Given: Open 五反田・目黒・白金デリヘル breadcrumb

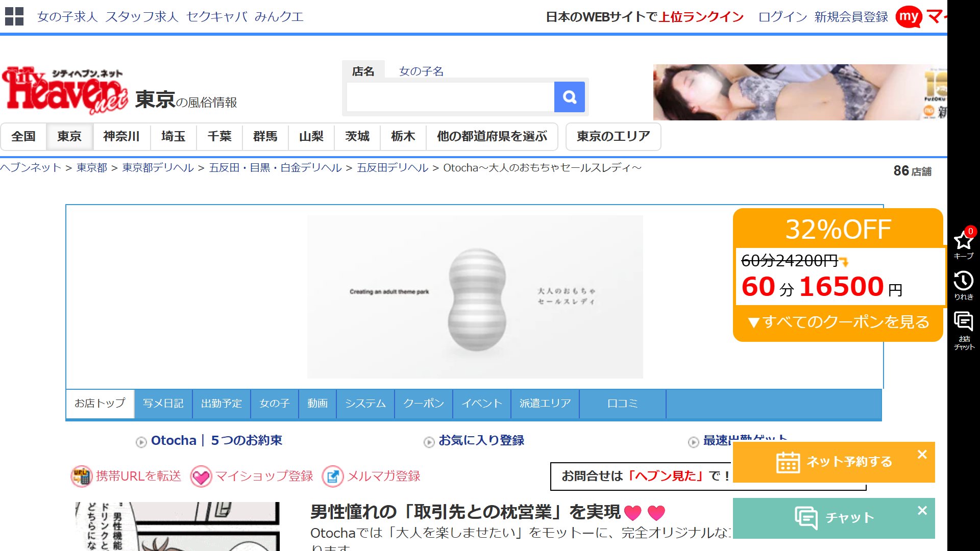Looking at the screenshot, I should click(x=276, y=168).
